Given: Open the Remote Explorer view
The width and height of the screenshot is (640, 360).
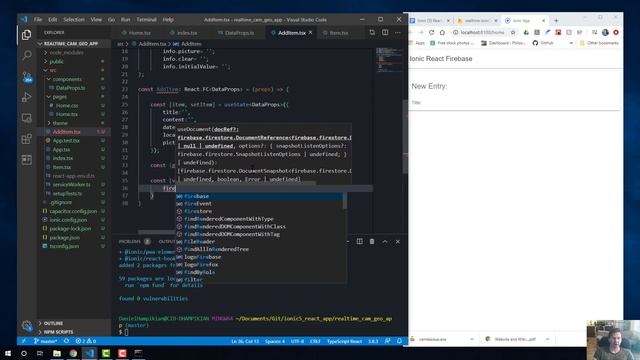Looking at the screenshot, I should pyautogui.click(x=27, y=118).
